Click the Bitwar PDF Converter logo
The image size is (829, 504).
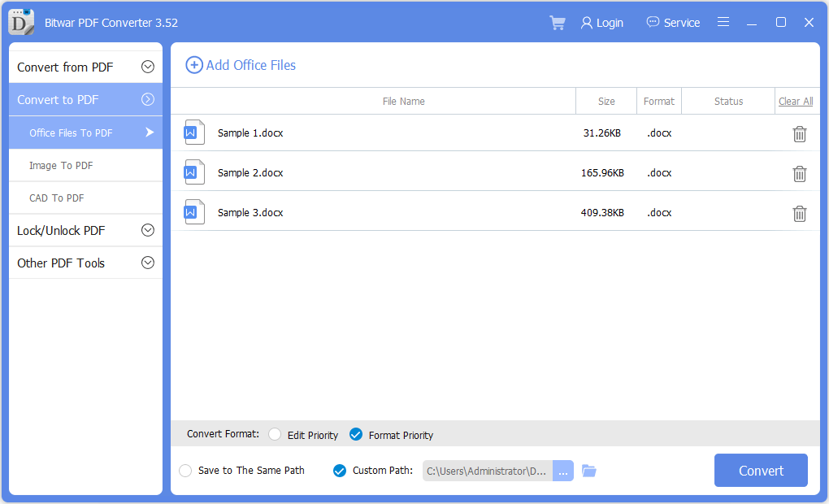click(20, 22)
